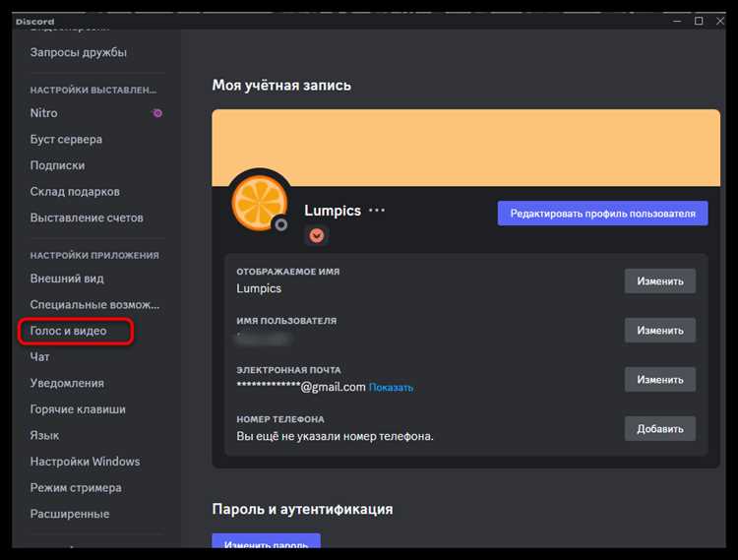The height and width of the screenshot is (560, 738).
Task: Click Изменить for Имя пользователя
Action: pyautogui.click(x=660, y=331)
